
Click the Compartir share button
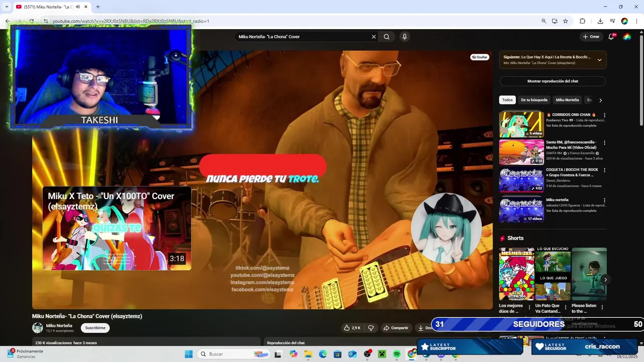[x=396, y=328]
